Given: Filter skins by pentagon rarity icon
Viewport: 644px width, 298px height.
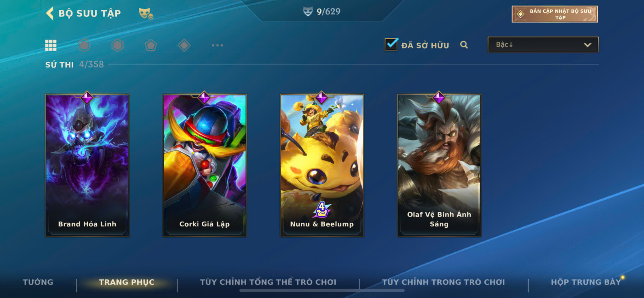Looking at the screenshot, I should [151, 45].
